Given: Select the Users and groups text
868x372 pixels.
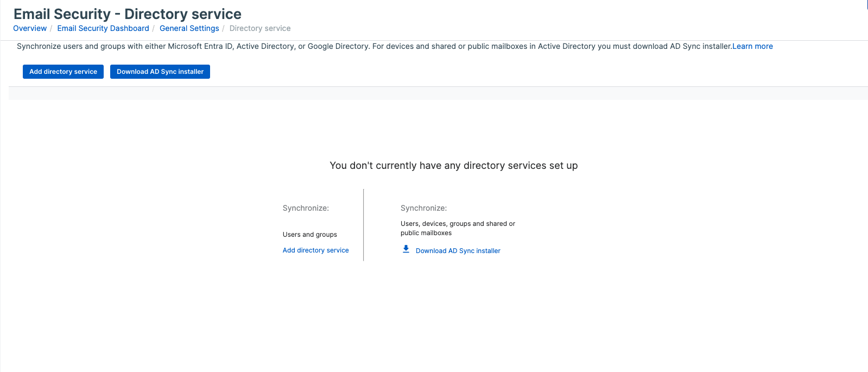Looking at the screenshot, I should 309,235.
